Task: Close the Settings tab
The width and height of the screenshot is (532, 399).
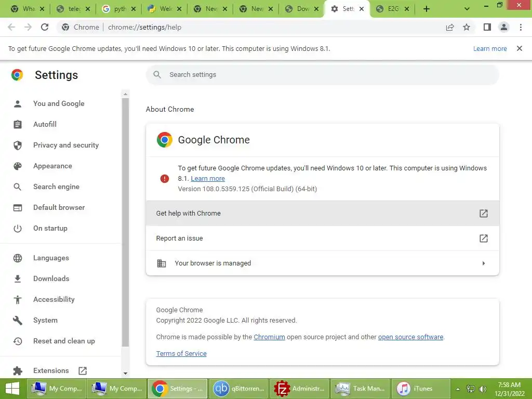Action: pyautogui.click(x=362, y=9)
